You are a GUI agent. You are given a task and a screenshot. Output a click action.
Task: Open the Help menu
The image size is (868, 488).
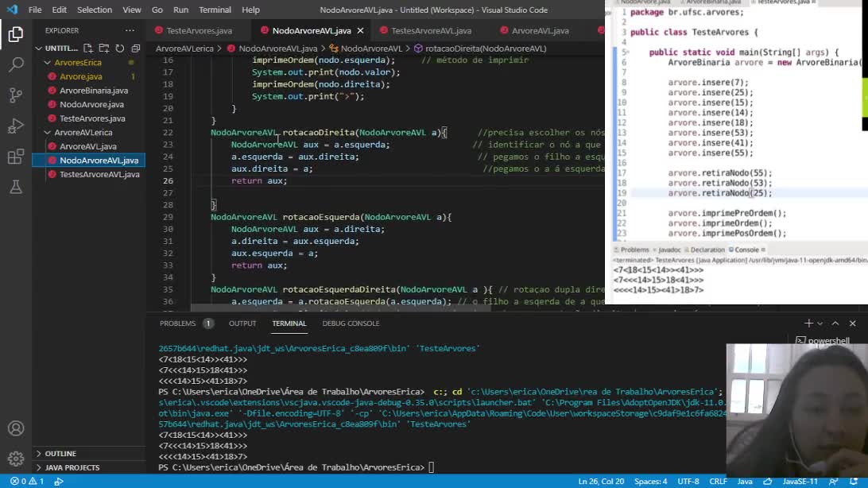click(250, 10)
